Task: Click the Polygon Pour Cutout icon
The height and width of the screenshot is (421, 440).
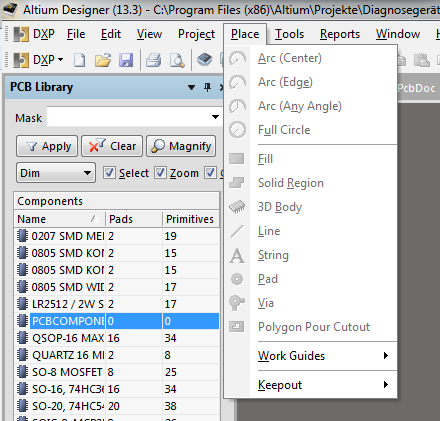Action: tap(237, 327)
